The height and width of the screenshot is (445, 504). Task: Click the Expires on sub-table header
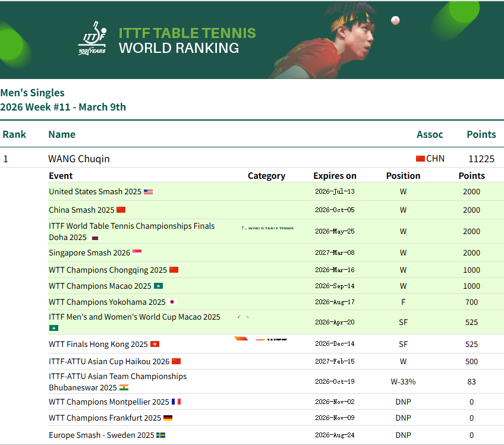(x=335, y=176)
